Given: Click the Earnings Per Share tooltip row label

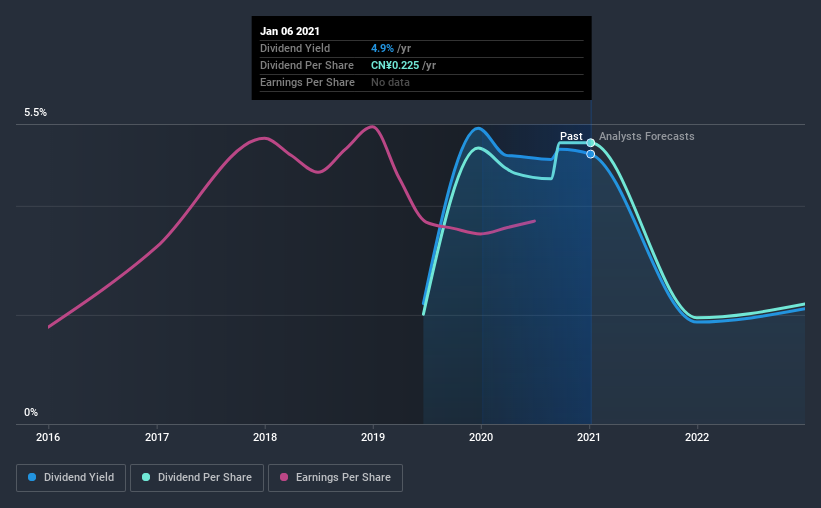Looking at the screenshot, I should (307, 82).
